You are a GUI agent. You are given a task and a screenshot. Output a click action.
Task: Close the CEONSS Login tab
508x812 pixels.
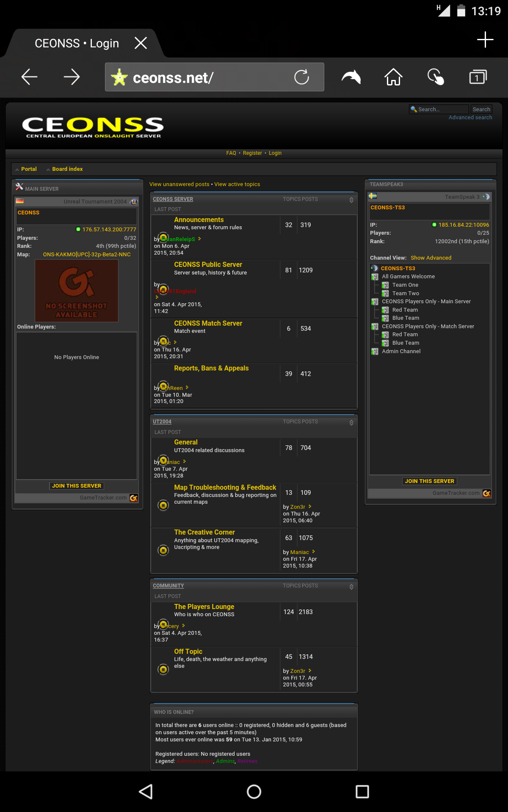click(141, 43)
